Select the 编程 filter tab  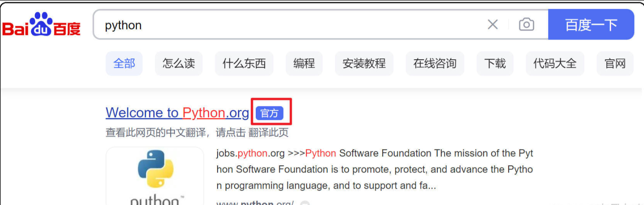tap(304, 64)
